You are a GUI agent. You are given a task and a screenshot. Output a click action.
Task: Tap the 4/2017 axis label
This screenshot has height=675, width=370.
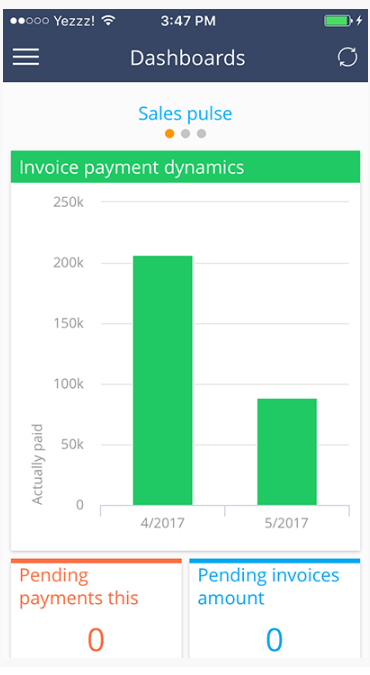(x=162, y=523)
